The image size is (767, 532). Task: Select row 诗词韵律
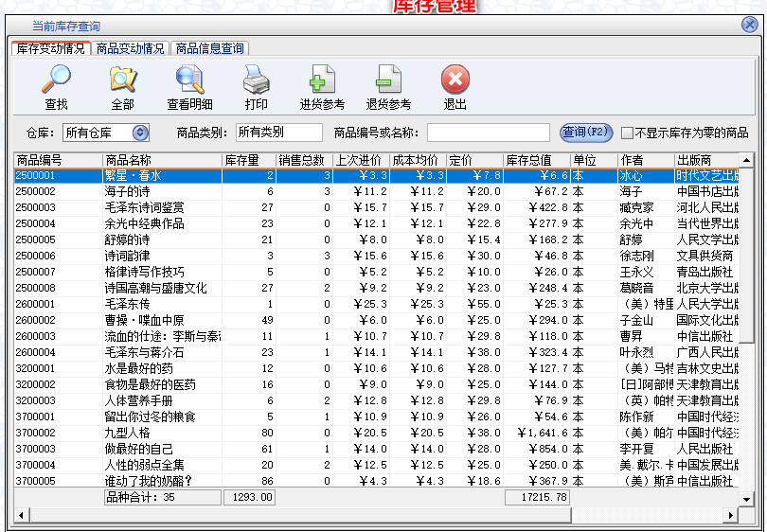376,257
